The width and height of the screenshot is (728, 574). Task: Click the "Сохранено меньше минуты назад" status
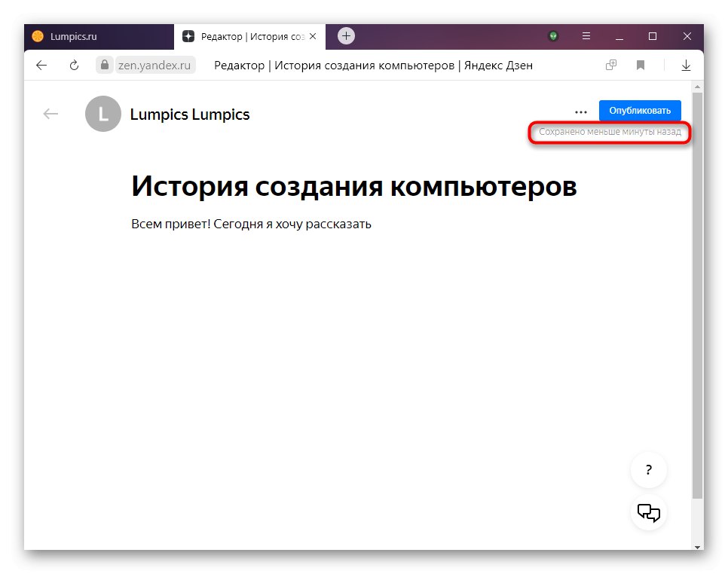609,133
